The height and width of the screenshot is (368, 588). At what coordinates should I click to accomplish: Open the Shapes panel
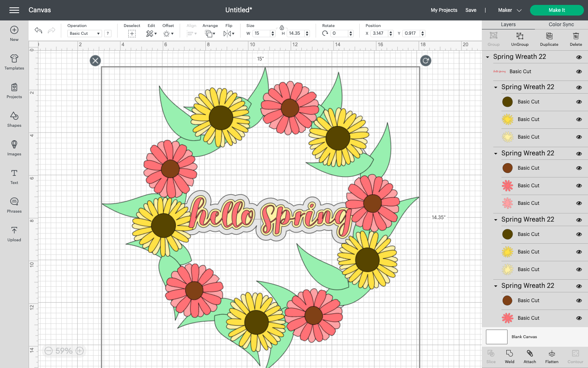(x=14, y=119)
